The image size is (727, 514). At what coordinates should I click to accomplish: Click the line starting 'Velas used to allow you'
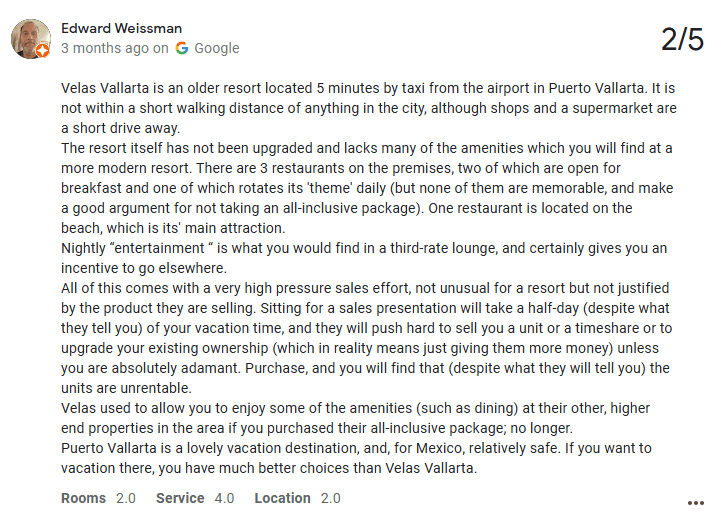coord(300,408)
